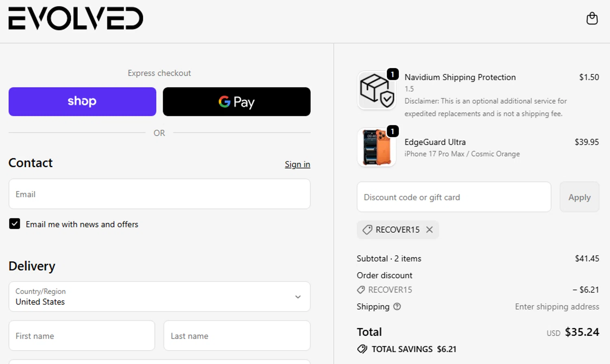Click the $39.95 EdgeGuard price
The image size is (610, 364).
click(x=587, y=142)
